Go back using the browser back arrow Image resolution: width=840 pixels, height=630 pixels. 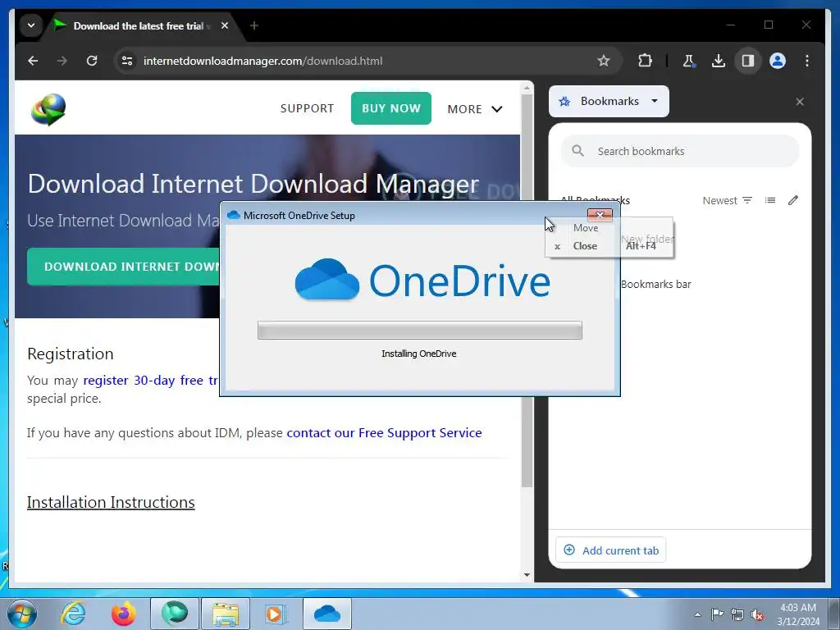[33, 61]
